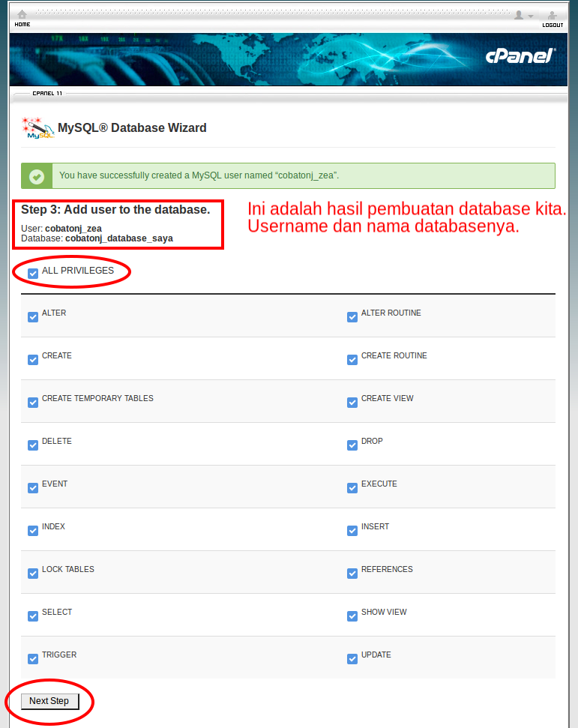Open the user account dropdown icon

pyautogui.click(x=523, y=15)
